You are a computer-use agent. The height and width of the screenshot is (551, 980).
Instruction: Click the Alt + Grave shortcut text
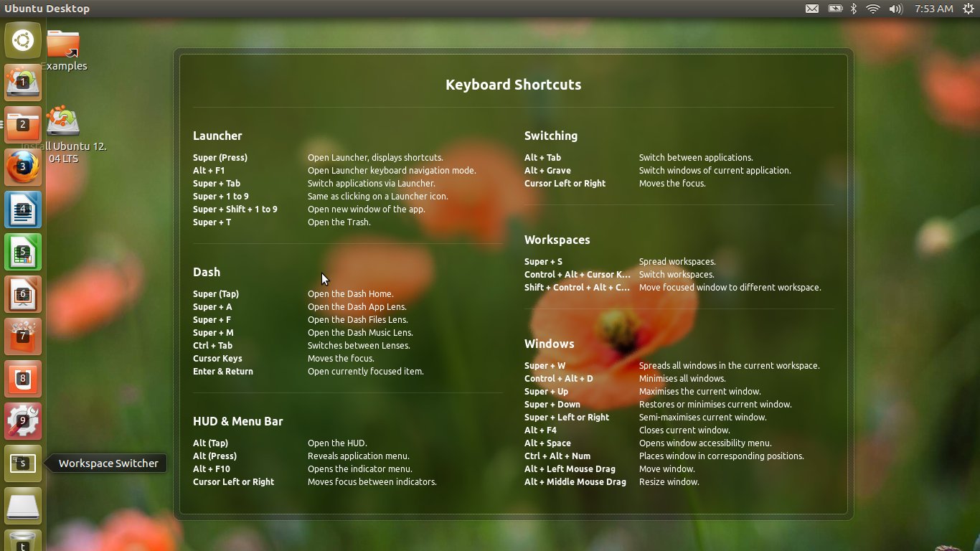548,171
